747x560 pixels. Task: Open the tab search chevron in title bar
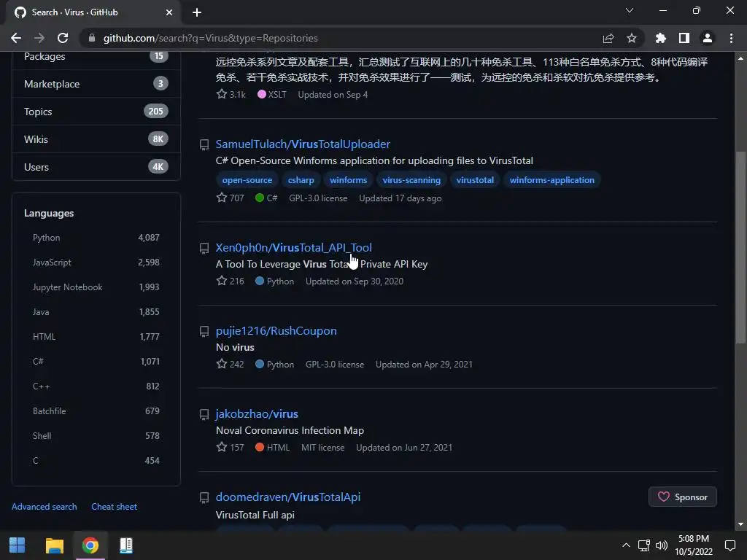[x=630, y=10]
